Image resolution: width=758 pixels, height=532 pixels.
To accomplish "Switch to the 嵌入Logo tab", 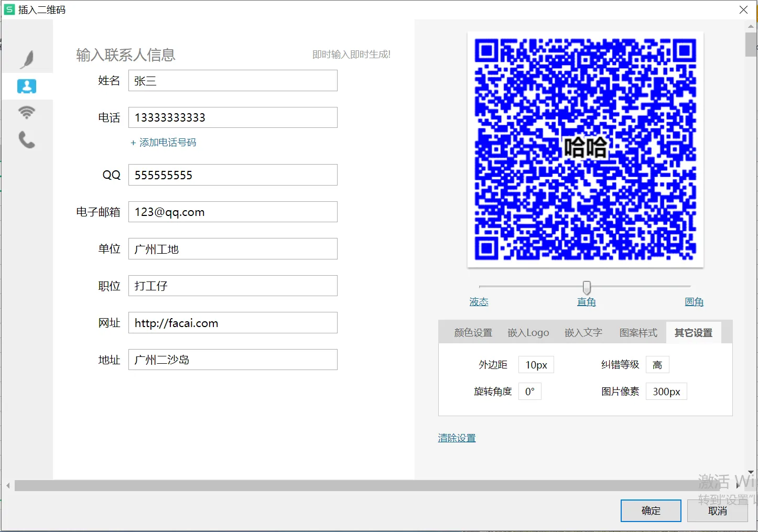I will point(528,333).
